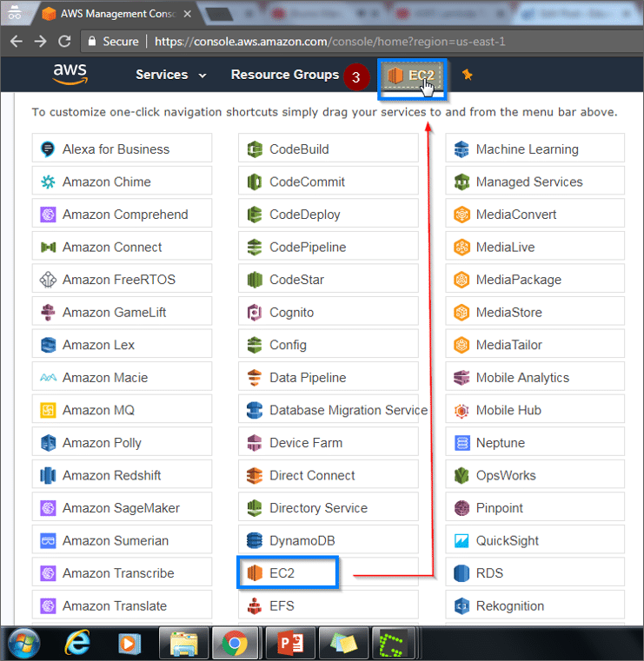This screenshot has height=661, width=644.
Task: Click the pushpin icon in menu bar
Action: click(467, 75)
